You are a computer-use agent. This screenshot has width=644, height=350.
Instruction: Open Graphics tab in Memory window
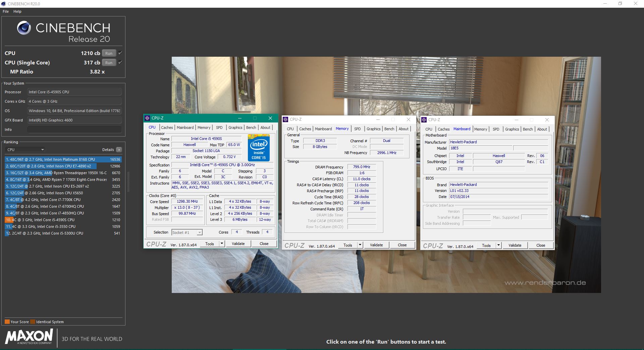(x=373, y=129)
